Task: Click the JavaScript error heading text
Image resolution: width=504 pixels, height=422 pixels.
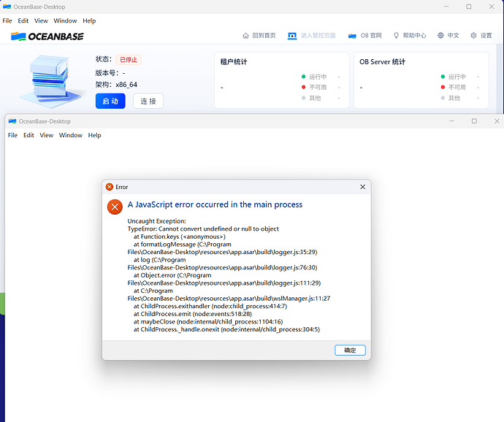Action: (x=215, y=204)
